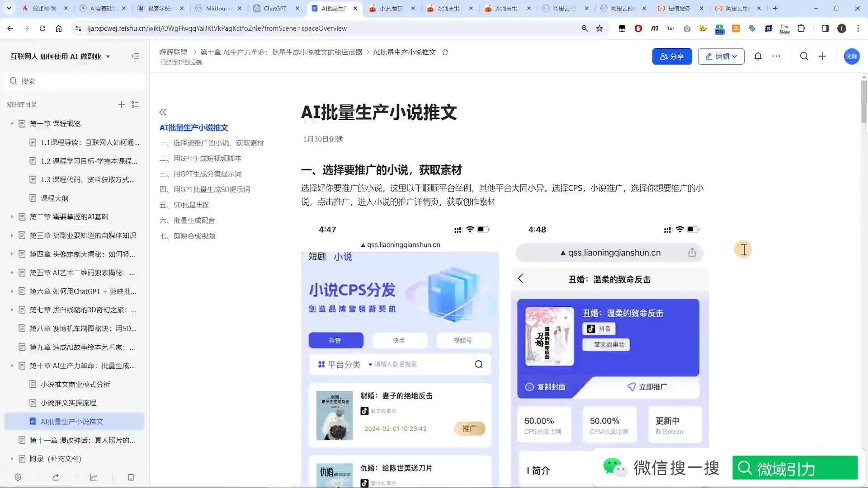Open the tab search dropdown arrow
Screen dimensions: 868x488
9,8
